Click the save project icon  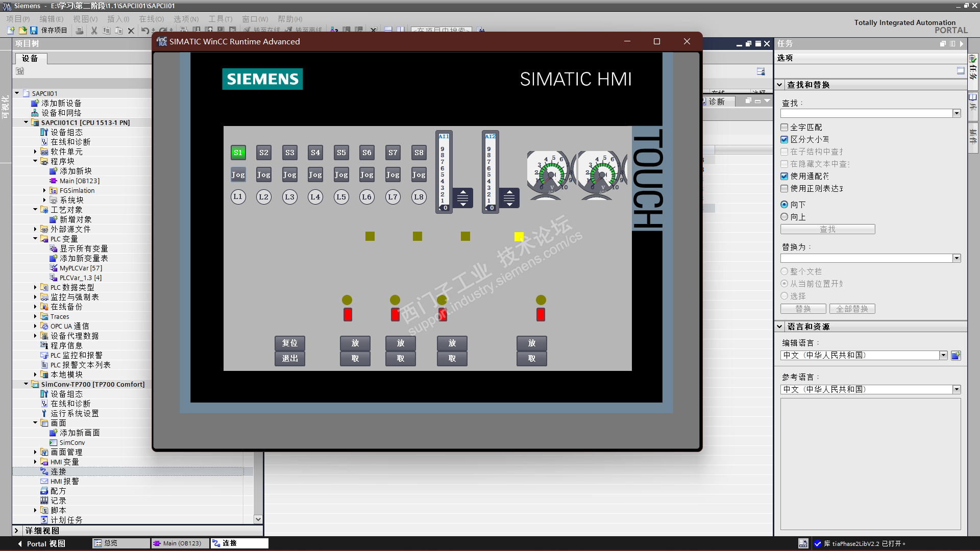pos(34,31)
